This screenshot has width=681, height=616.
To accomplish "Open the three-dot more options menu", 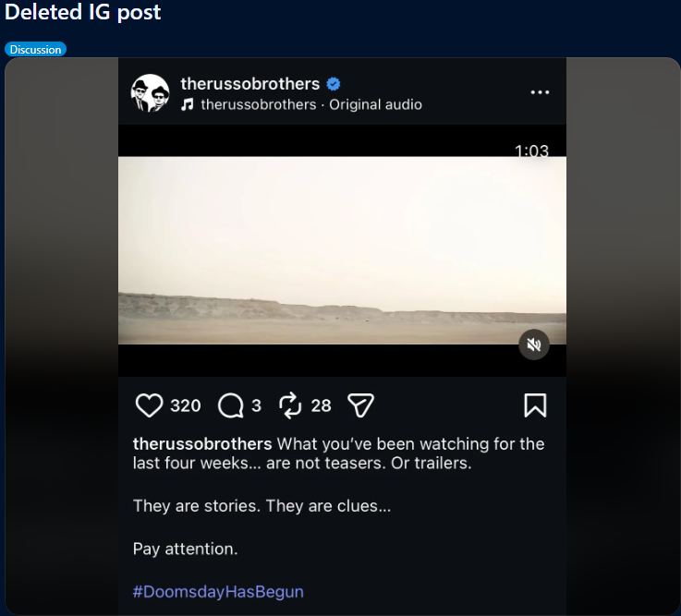I will [x=540, y=92].
